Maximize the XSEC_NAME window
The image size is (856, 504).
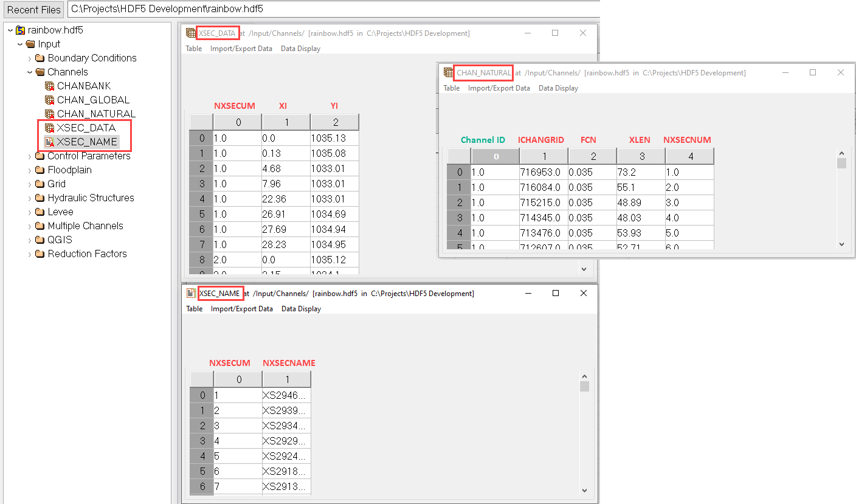coord(555,293)
